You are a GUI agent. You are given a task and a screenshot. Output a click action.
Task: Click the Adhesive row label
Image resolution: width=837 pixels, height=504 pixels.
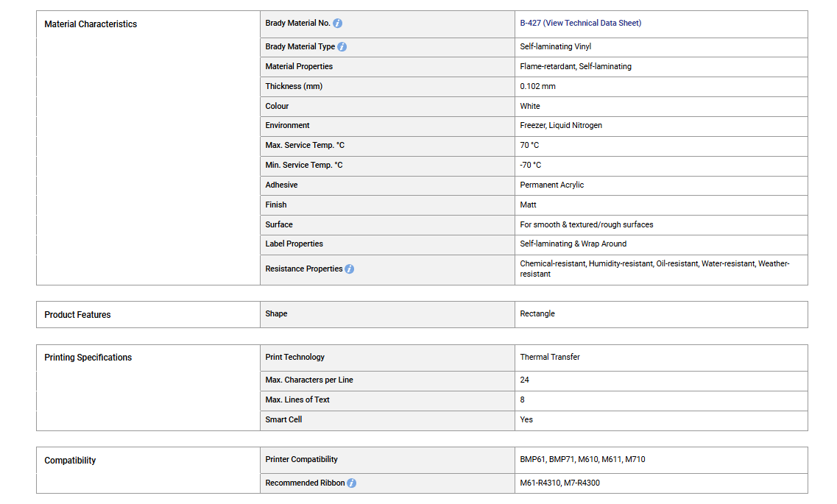pyautogui.click(x=281, y=185)
